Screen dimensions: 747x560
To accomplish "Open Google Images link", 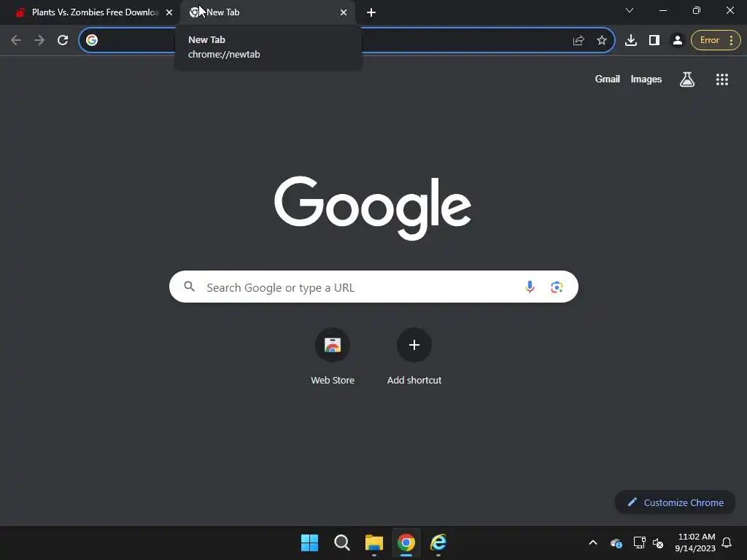I will [646, 79].
